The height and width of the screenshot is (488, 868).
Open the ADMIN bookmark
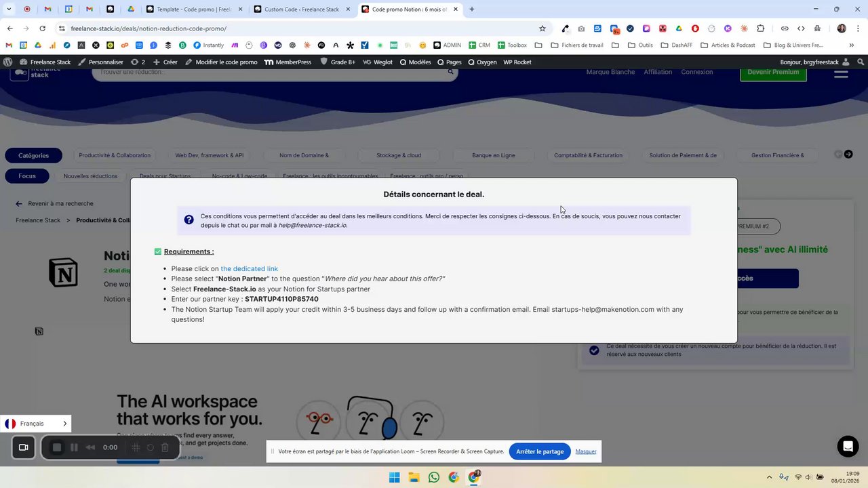click(x=446, y=45)
